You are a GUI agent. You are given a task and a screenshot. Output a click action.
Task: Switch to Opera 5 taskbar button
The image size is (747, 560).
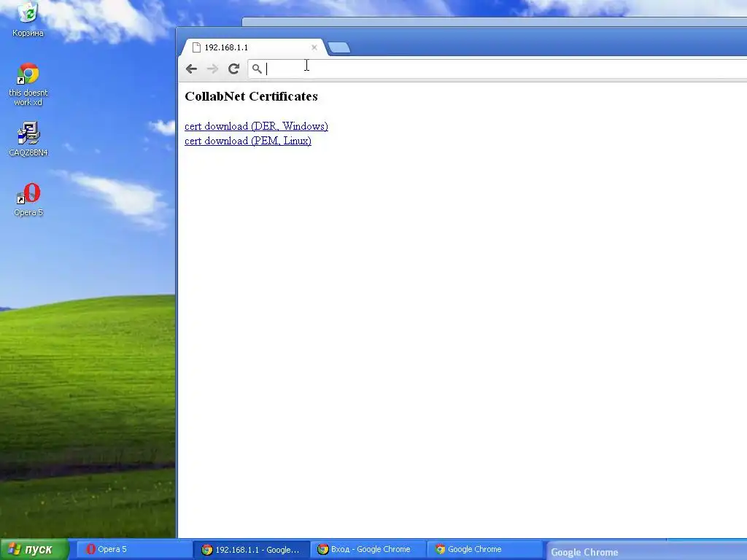click(x=133, y=550)
